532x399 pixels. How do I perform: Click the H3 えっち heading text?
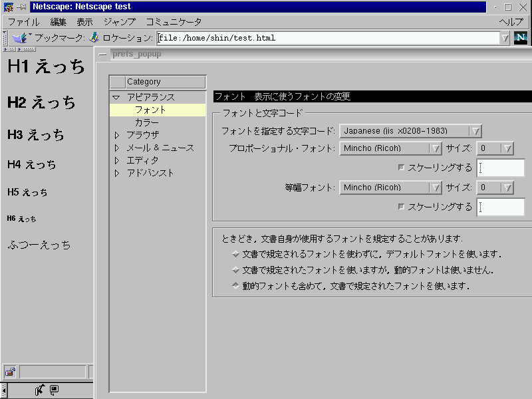pos(36,135)
